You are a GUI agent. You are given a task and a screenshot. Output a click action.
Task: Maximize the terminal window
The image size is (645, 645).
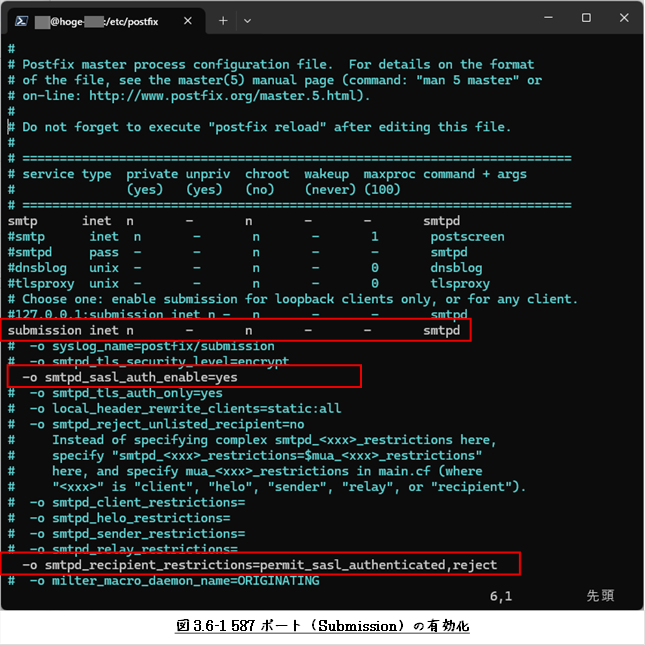(x=586, y=18)
